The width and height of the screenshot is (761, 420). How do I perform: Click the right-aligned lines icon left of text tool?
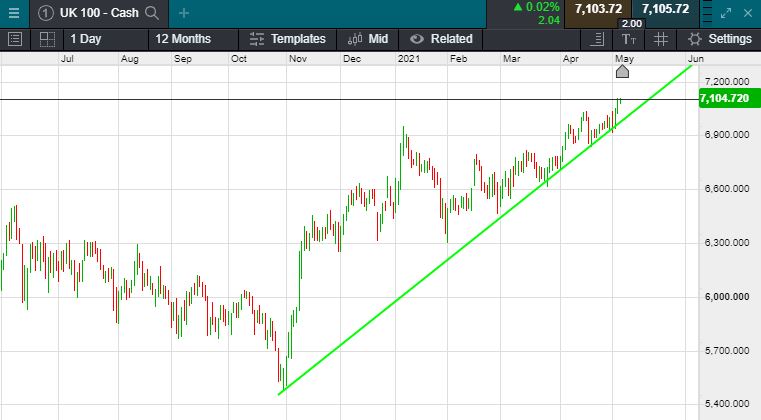[x=598, y=39]
